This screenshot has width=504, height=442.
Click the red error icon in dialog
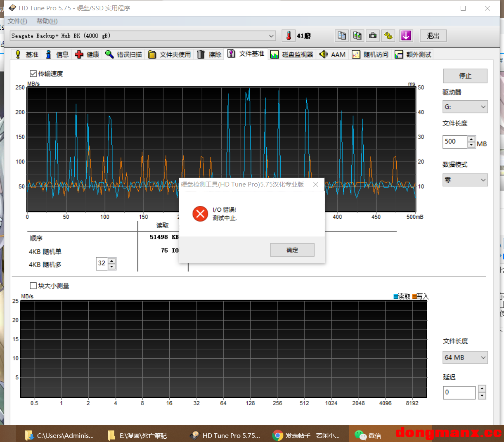(x=200, y=214)
